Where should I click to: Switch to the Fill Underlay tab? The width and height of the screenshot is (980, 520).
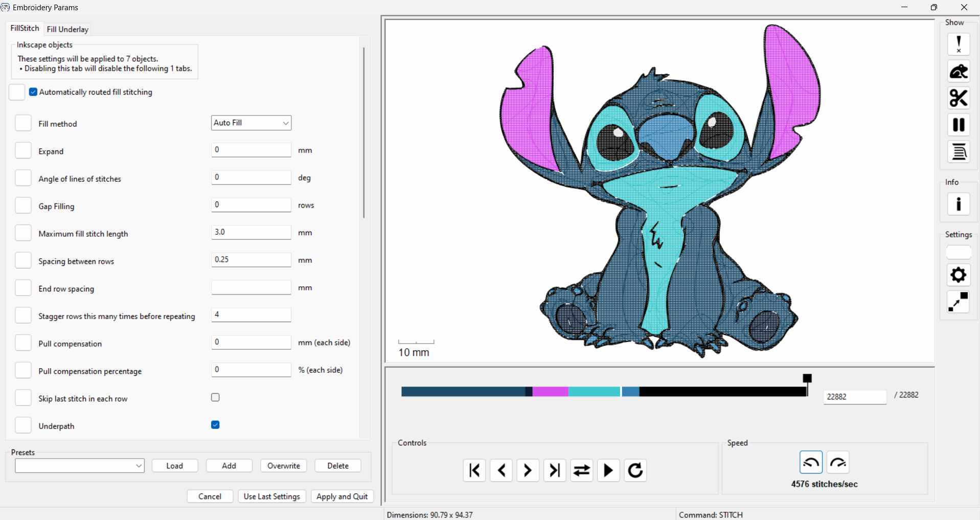tap(67, 29)
